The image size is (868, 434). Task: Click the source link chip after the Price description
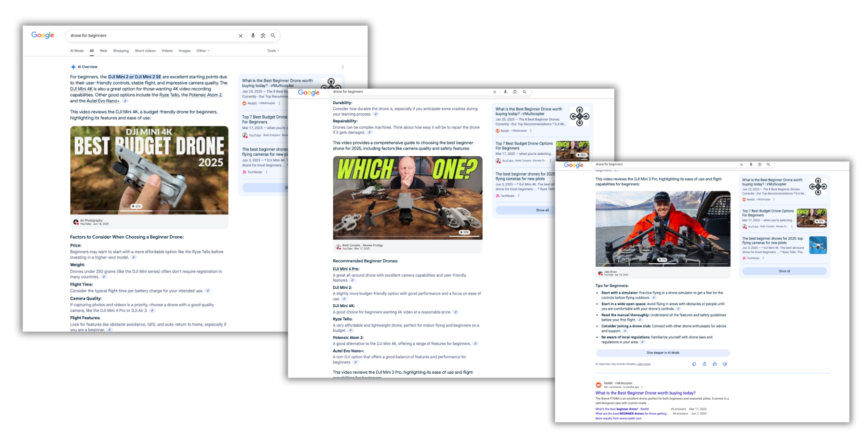[134, 258]
